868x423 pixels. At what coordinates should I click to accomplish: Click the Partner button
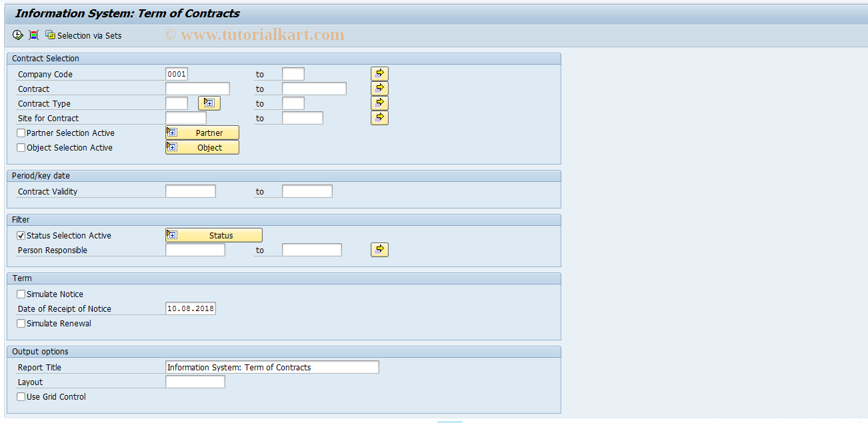tap(202, 133)
